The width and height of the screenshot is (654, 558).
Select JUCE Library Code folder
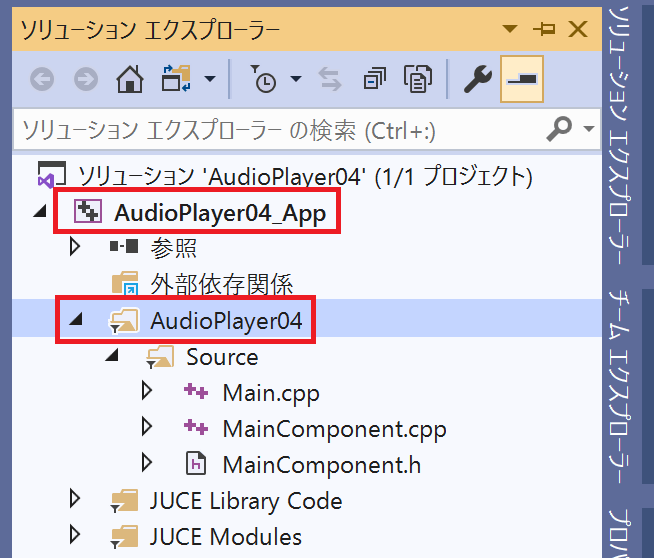pyautogui.click(x=246, y=500)
